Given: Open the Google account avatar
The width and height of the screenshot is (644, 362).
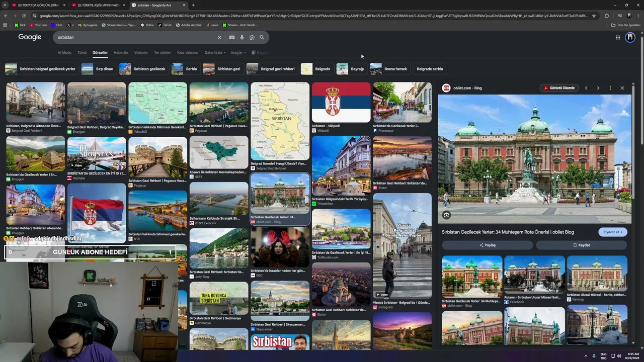Looking at the screenshot, I should pos(630,37).
